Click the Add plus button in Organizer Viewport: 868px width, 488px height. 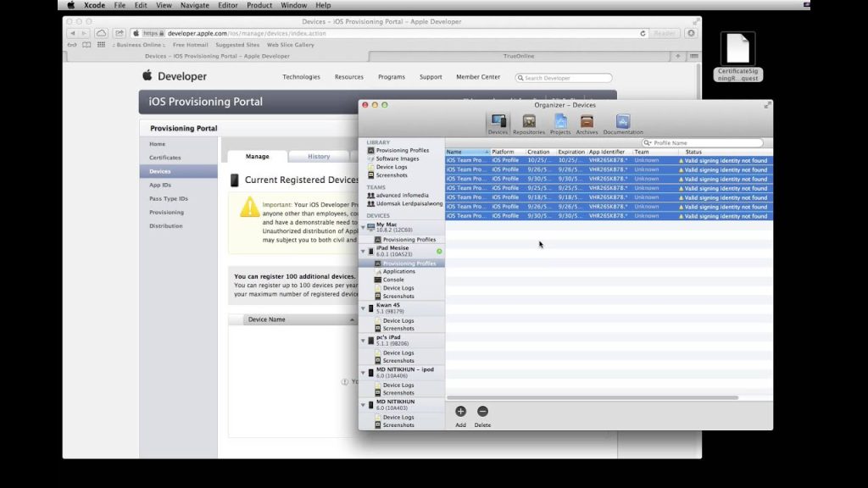(x=460, y=412)
